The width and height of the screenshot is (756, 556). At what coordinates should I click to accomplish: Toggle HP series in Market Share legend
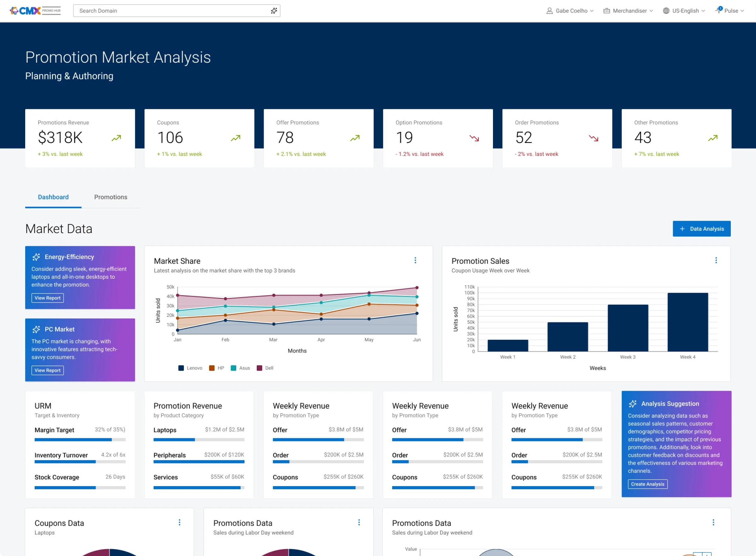[x=216, y=368]
